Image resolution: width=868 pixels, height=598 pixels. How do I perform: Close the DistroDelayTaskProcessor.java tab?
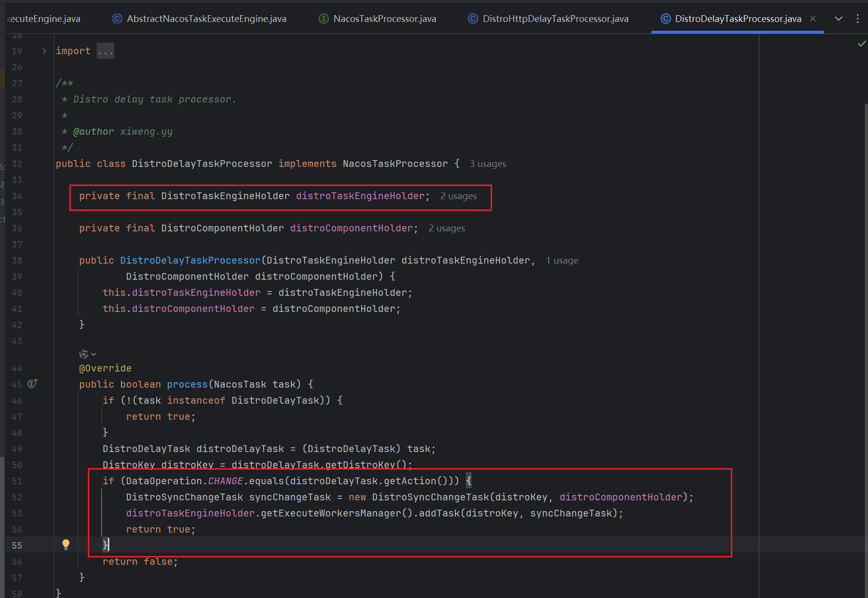813,19
